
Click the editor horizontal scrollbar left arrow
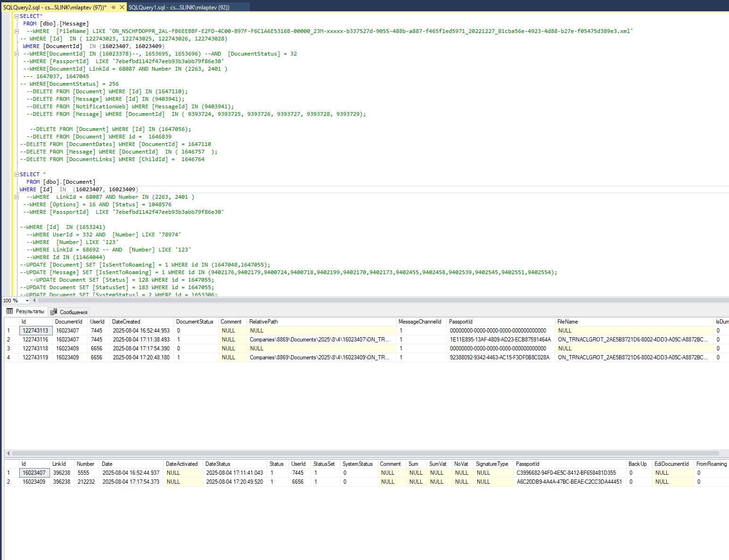pos(34,300)
